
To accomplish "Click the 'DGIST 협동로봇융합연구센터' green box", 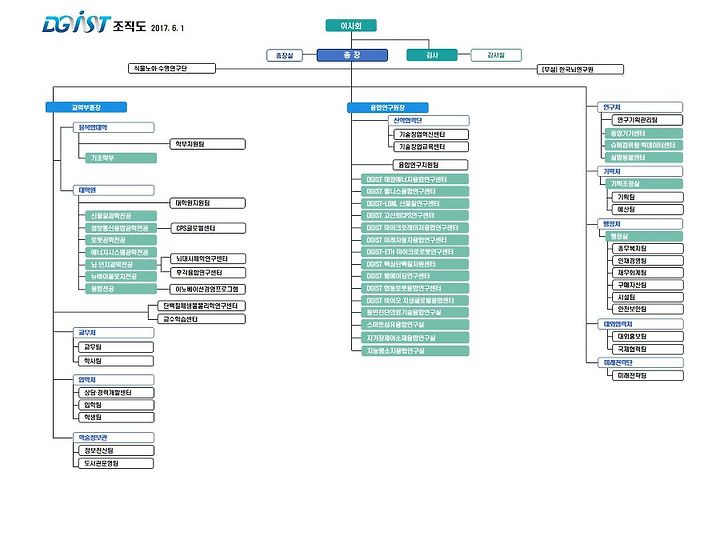I will point(415,288).
